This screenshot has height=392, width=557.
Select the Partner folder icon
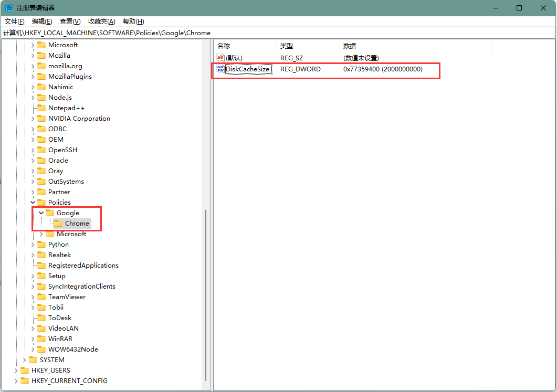(41, 192)
